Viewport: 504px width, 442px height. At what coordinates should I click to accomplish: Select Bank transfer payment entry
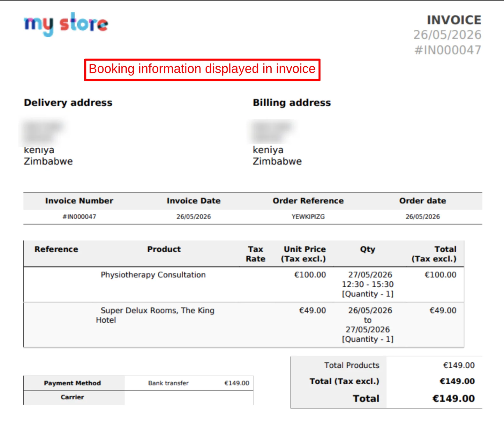pyautogui.click(x=168, y=383)
